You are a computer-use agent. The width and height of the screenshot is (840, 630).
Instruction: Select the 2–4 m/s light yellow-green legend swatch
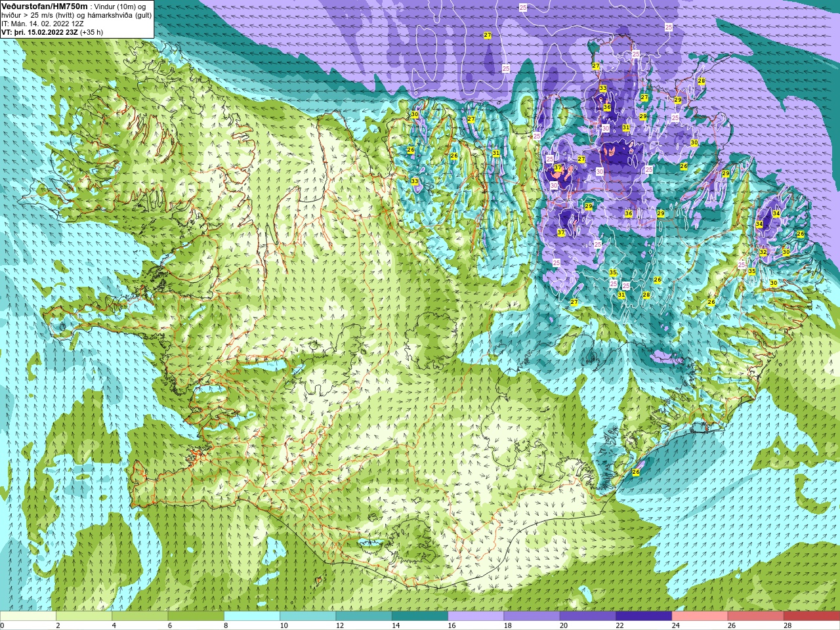click(84, 616)
